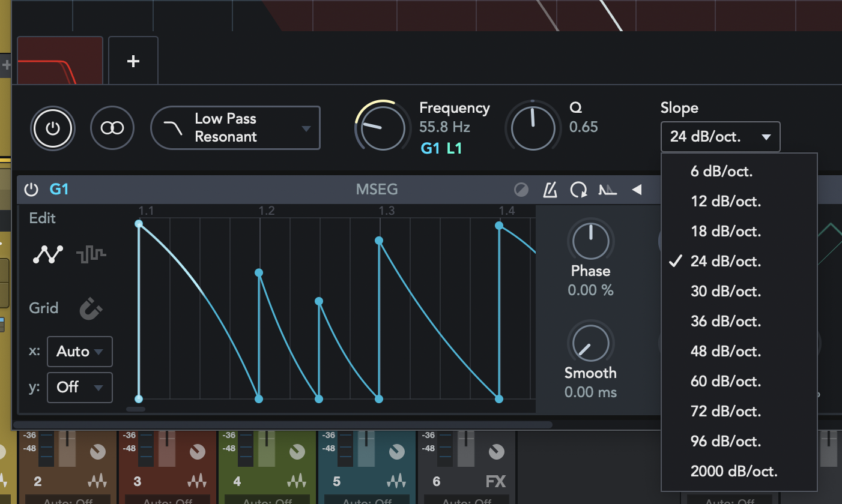
Task: Click the instrument icon on mixer channel 4
Action: point(297,481)
